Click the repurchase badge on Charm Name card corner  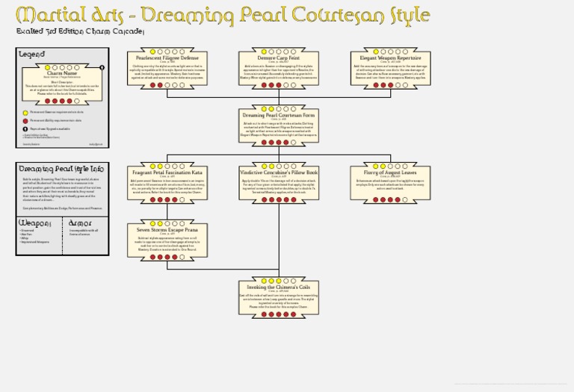102,68
